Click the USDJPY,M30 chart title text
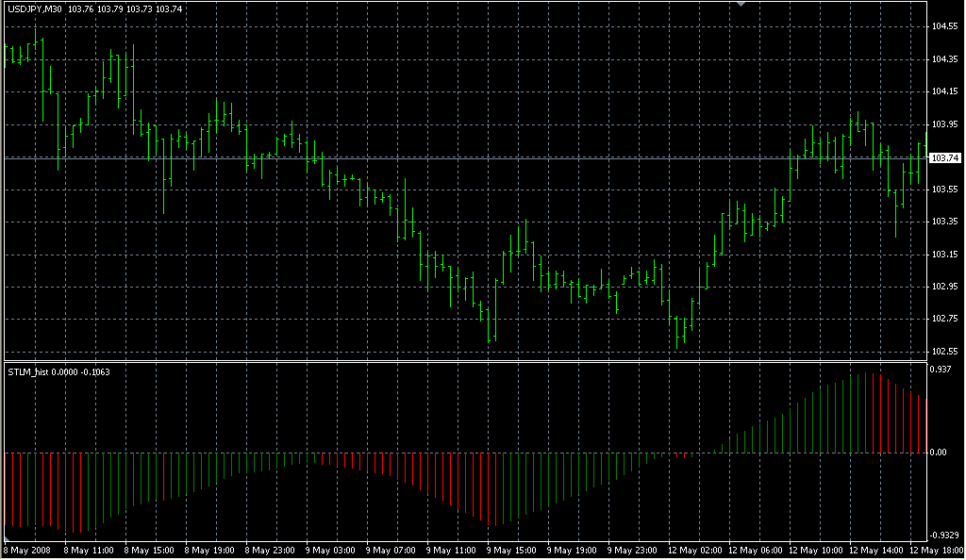This screenshot has height=560, width=966. (35, 9)
